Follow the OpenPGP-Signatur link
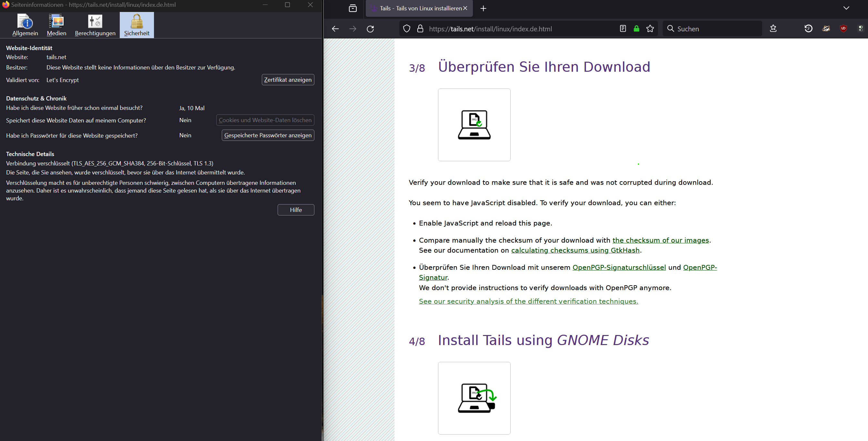Image resolution: width=868 pixels, height=441 pixels. [700, 268]
